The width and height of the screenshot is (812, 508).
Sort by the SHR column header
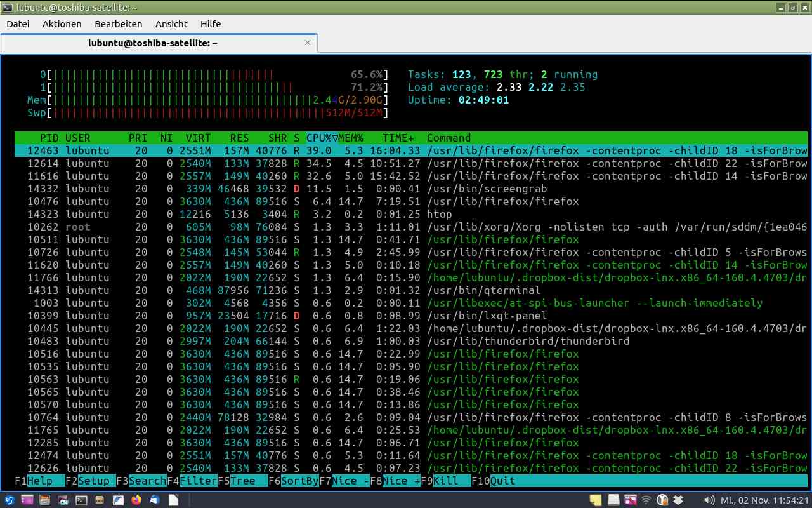point(278,138)
